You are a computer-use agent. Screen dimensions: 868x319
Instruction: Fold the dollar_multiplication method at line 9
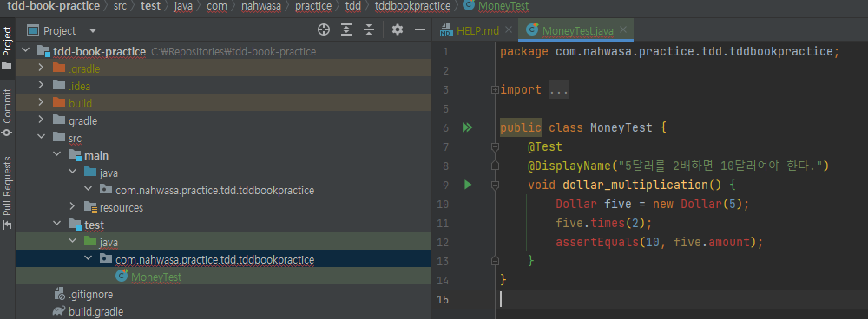pos(495,185)
